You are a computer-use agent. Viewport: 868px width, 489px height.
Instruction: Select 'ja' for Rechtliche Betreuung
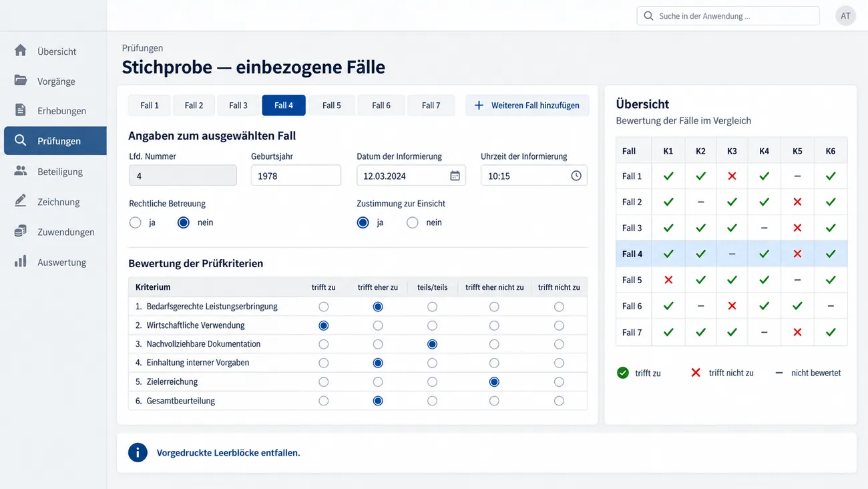136,222
